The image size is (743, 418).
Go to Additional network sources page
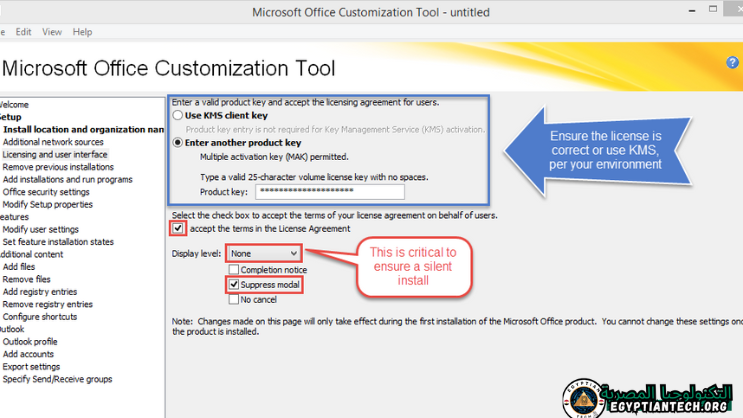point(52,142)
